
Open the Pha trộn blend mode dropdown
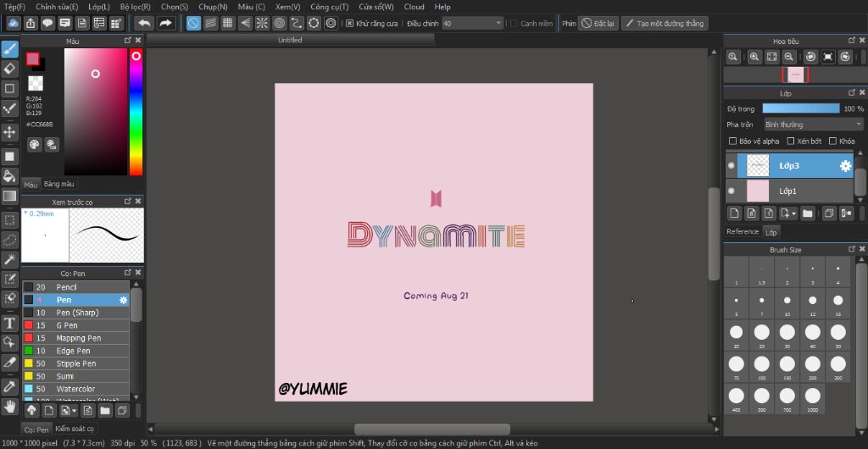click(813, 125)
